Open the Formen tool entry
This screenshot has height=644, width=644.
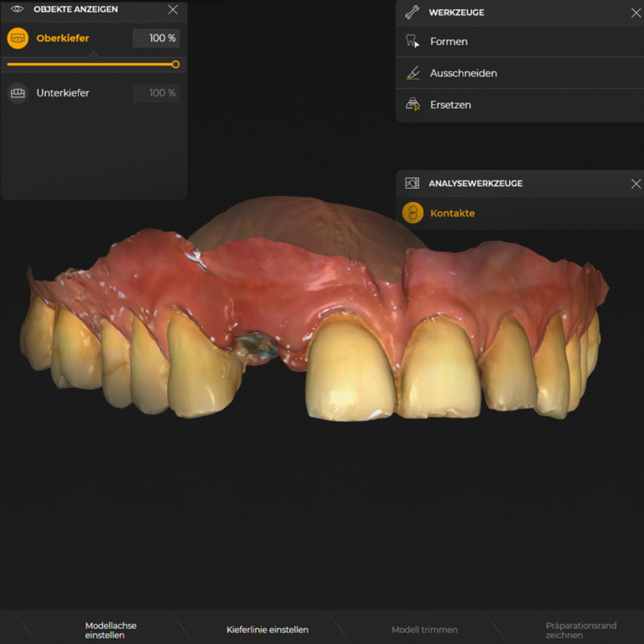[x=520, y=41]
